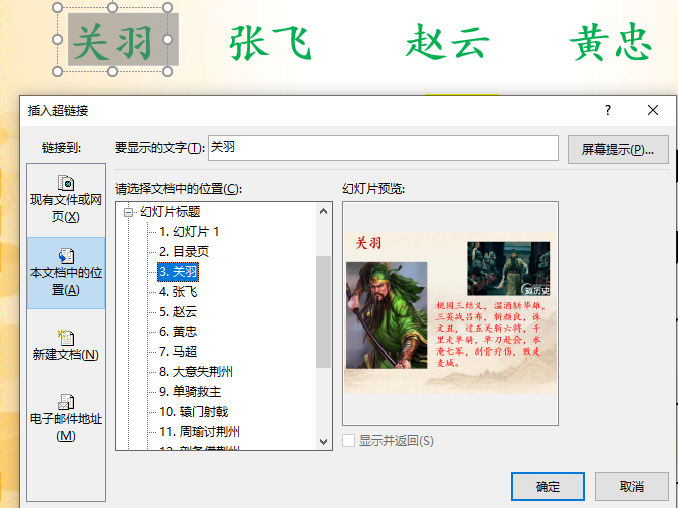Select slide 6. 黄忠
678x508 pixels.
178,332
